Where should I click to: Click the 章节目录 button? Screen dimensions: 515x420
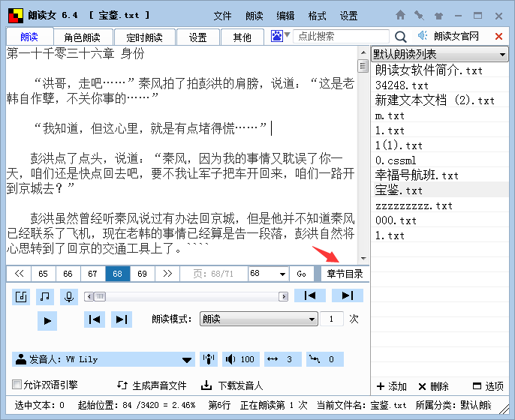tap(345, 273)
